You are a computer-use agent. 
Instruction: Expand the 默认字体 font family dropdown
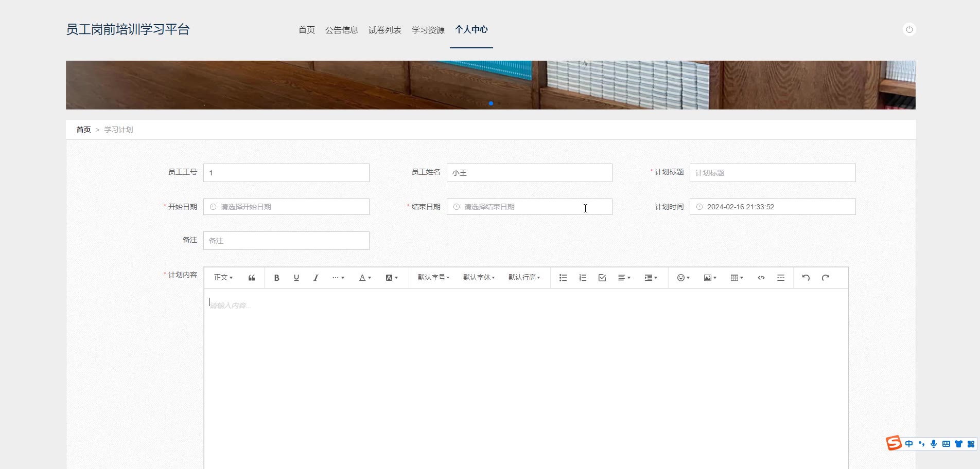[479, 278]
